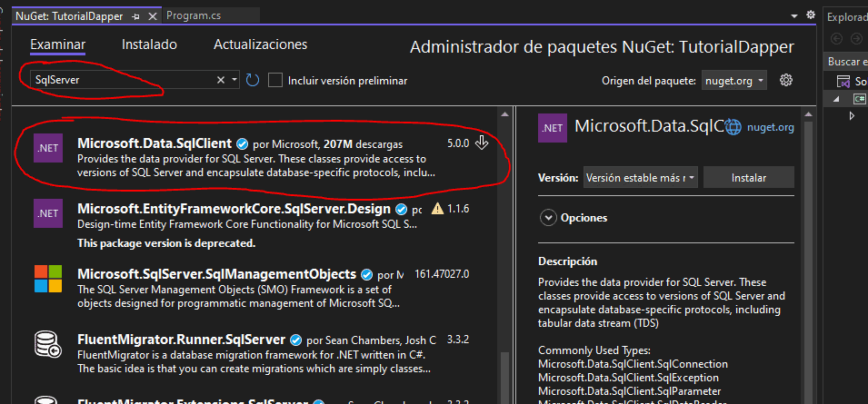Click Microsoft.Data.SqlClient.SqlConnection text
This screenshot has height=404, width=868.
633,364
